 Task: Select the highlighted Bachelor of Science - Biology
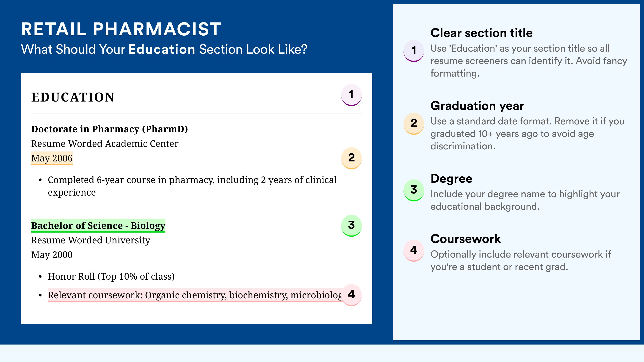[x=98, y=226]
